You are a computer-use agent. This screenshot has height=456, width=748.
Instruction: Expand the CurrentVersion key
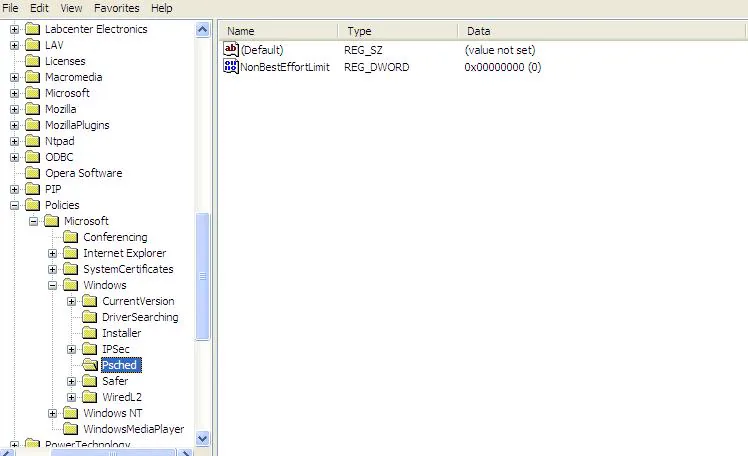tap(72, 301)
